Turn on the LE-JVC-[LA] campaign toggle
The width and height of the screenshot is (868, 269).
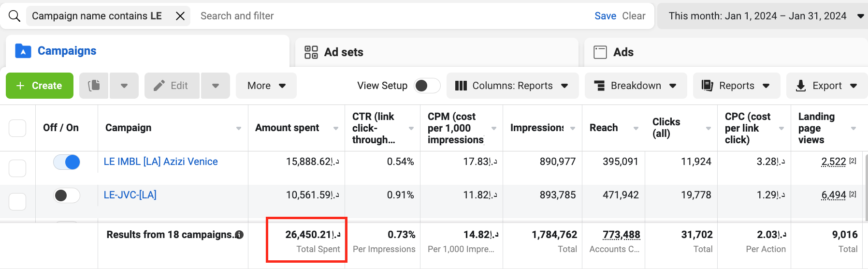67,195
